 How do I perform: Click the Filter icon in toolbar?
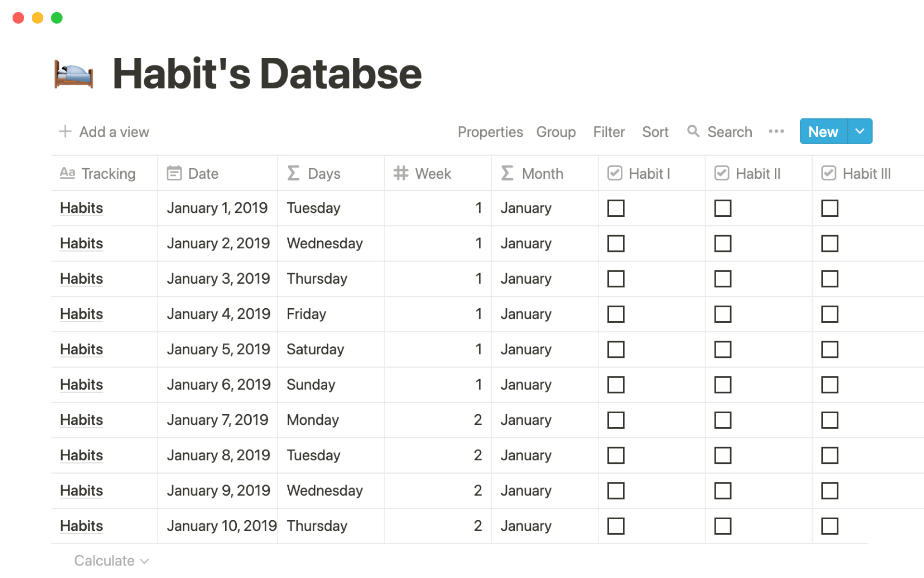[609, 131]
